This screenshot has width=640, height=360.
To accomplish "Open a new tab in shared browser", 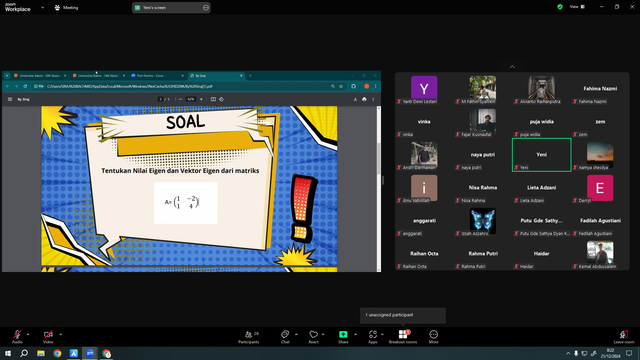I will click(x=250, y=76).
